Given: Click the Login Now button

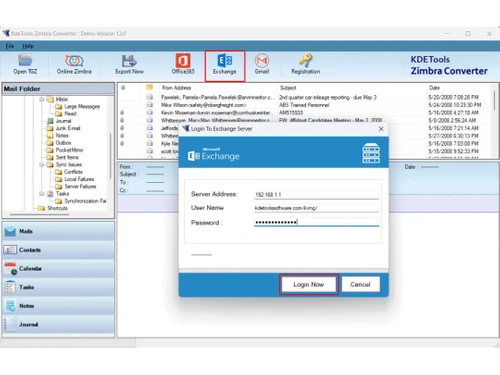Looking at the screenshot, I should coord(309,284).
